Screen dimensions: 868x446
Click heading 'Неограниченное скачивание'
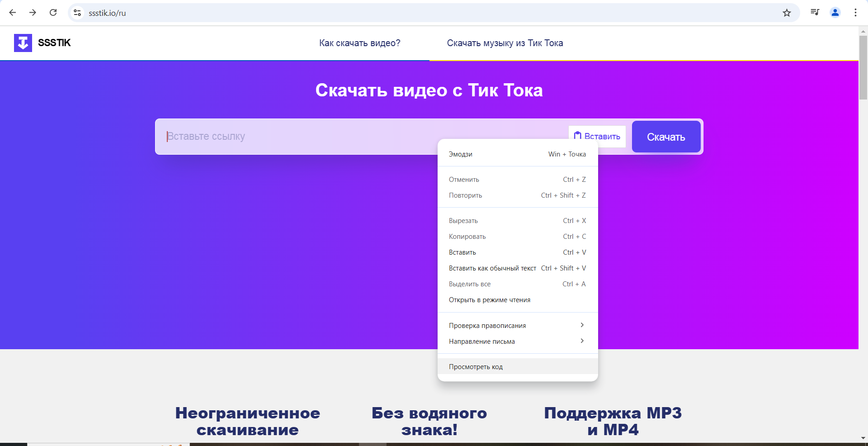(x=248, y=421)
